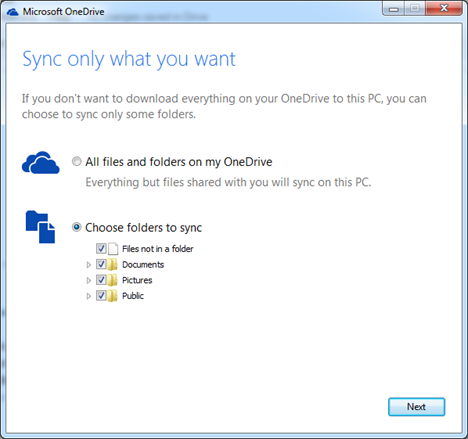Screen dimensions: 468x439
Task: Click All files and folders on my OneDrive text
Action: (x=179, y=162)
